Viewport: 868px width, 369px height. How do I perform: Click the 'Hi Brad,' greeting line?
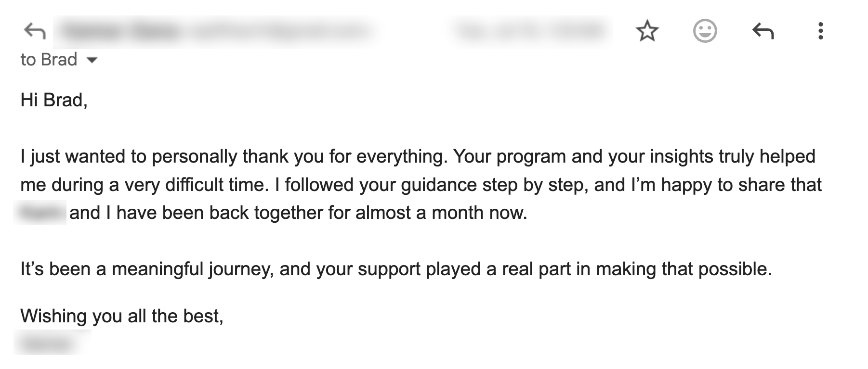pos(54,100)
